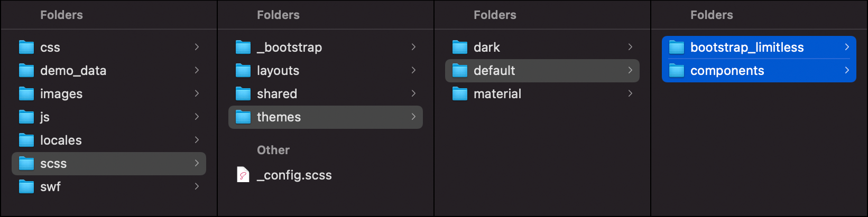Click the chevron beside locales folder
The image size is (868, 217).
coord(197,140)
